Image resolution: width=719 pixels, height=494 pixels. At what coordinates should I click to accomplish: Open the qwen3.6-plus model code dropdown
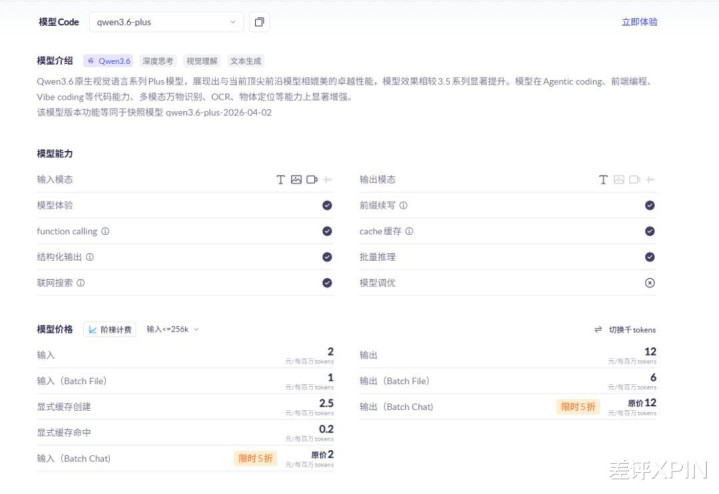pyautogui.click(x=166, y=22)
